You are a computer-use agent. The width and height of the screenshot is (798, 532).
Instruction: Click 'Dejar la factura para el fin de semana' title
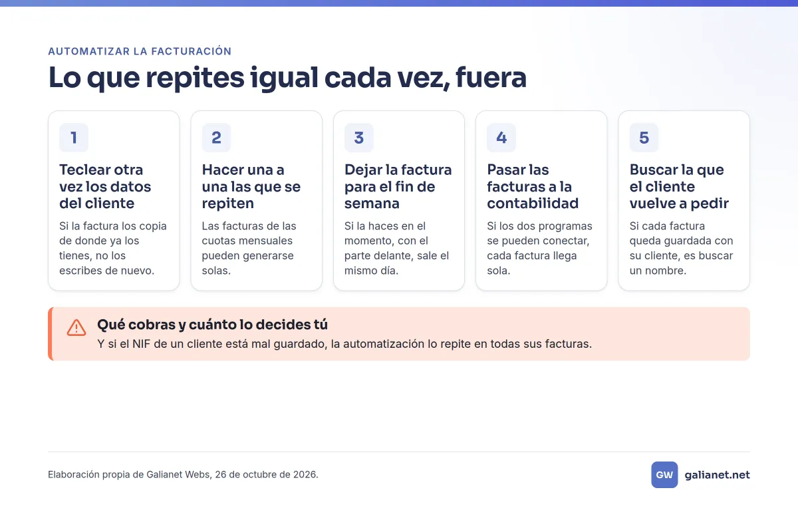pyautogui.click(x=398, y=186)
